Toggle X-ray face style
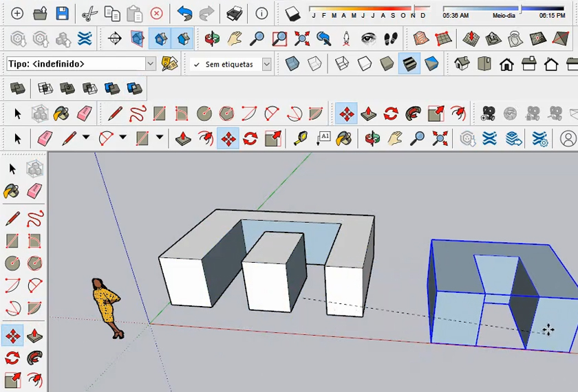 [292, 64]
